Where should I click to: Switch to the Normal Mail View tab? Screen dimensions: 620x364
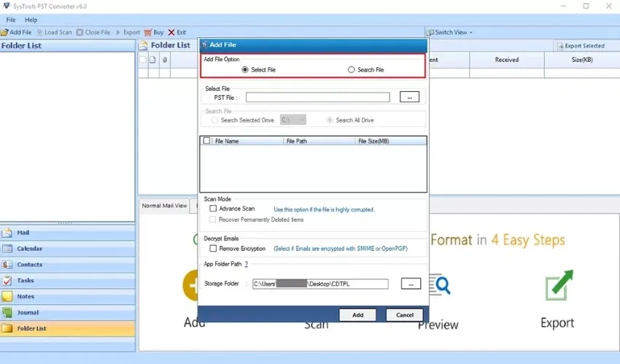(165, 206)
